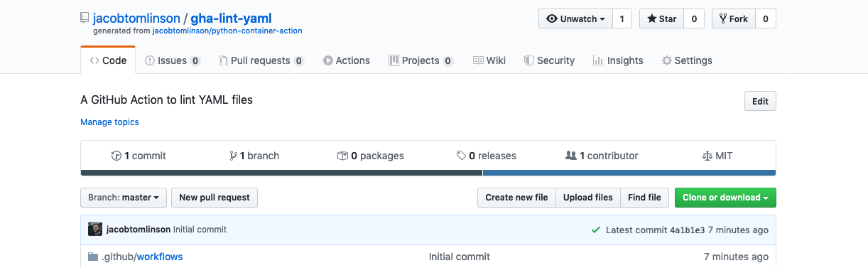Click Upload files
The image size is (868, 268).
click(x=588, y=198)
